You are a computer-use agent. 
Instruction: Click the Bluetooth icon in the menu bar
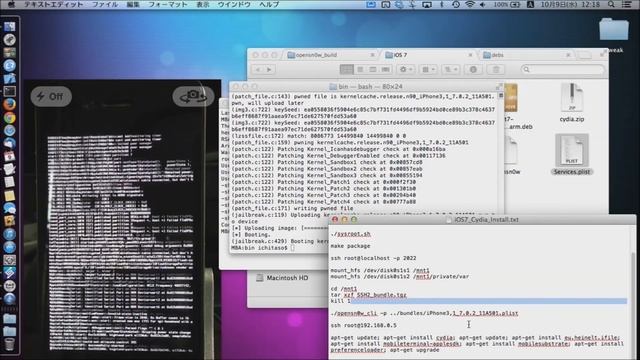click(442, 4)
